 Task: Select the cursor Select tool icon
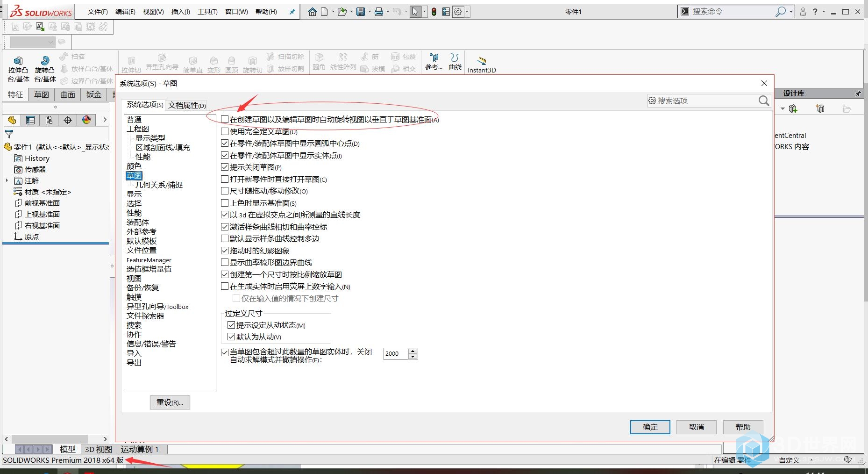tap(415, 12)
